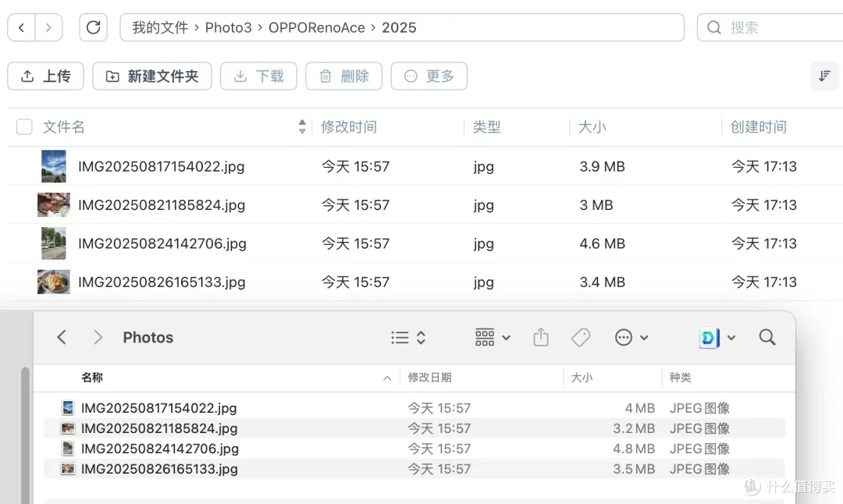Toggle the sort direction caret in Finder
The image size is (843, 504).
click(x=387, y=378)
